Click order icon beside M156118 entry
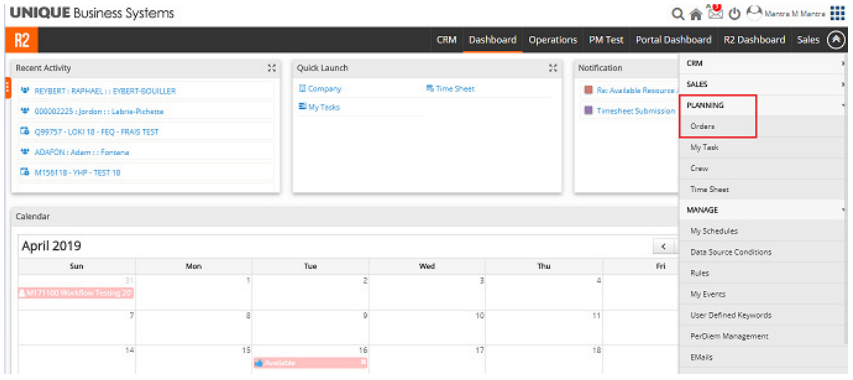853x380 pixels. 25,172
